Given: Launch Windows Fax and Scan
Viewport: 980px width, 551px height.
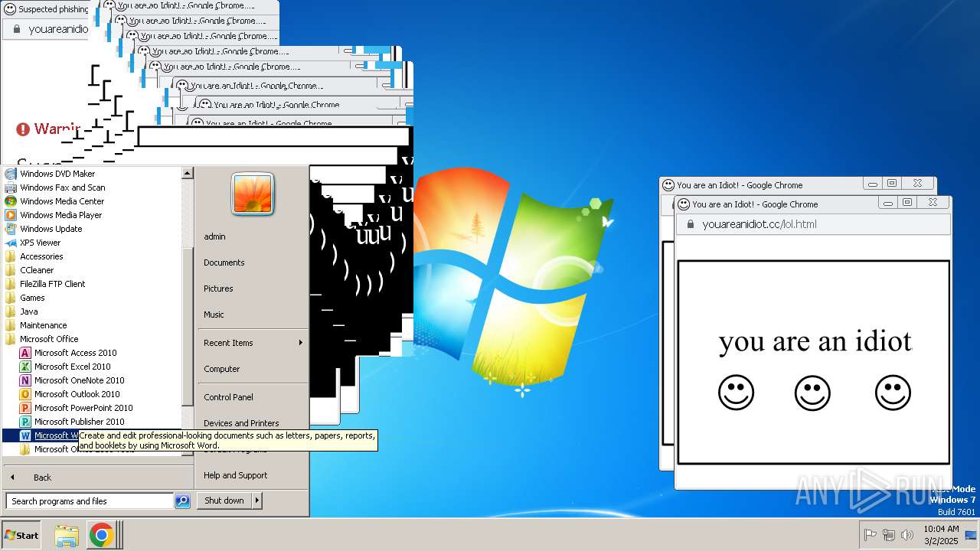Looking at the screenshot, I should (x=63, y=187).
